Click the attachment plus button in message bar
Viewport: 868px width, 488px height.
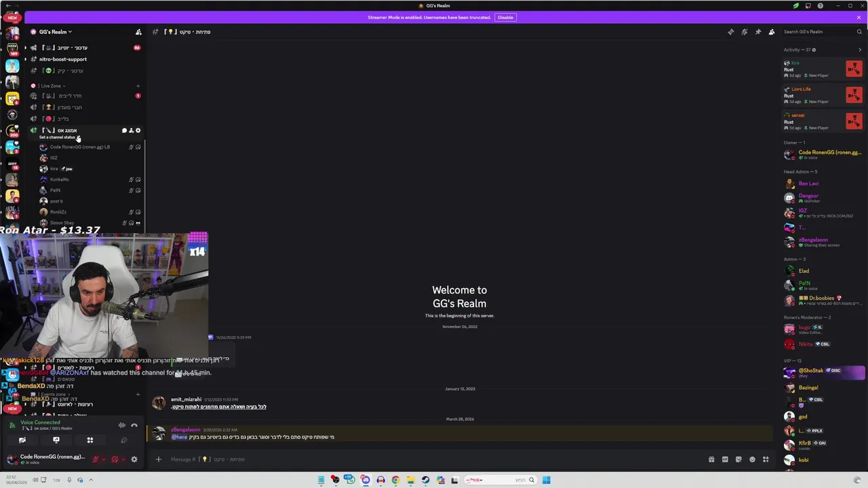pos(159,460)
